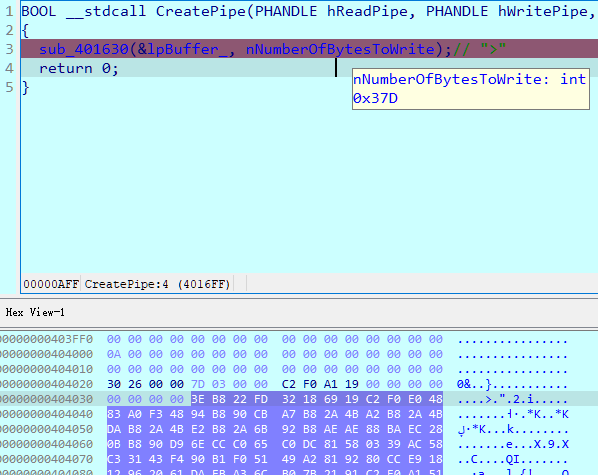This screenshot has width=598, height=475.
Task: Click hex address 0000000000404020
Action: [x=47, y=384]
